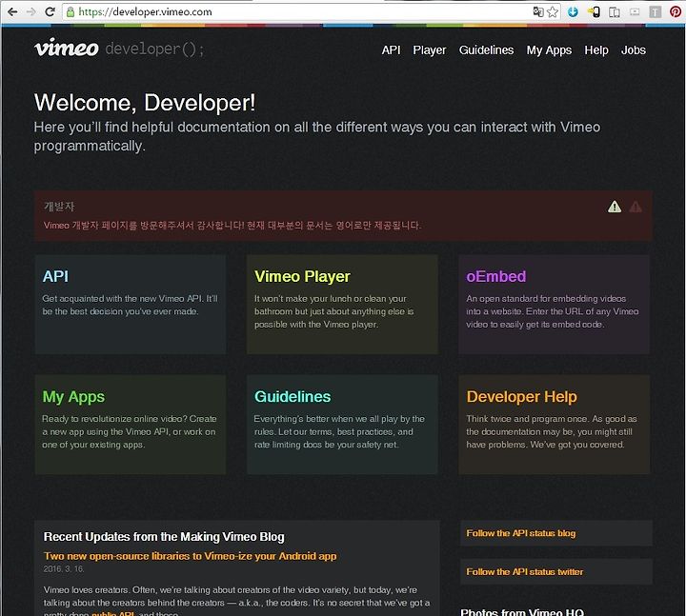Go back with the browser back arrow
This screenshot has width=686, height=616.
click(x=12, y=11)
